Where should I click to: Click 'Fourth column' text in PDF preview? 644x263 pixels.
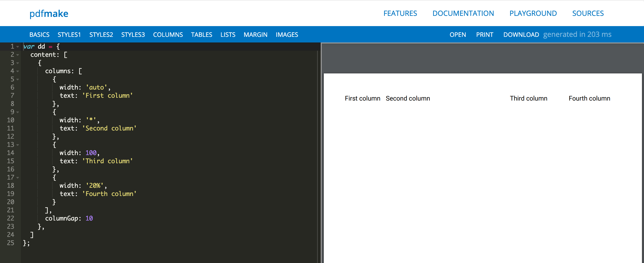[589, 98]
